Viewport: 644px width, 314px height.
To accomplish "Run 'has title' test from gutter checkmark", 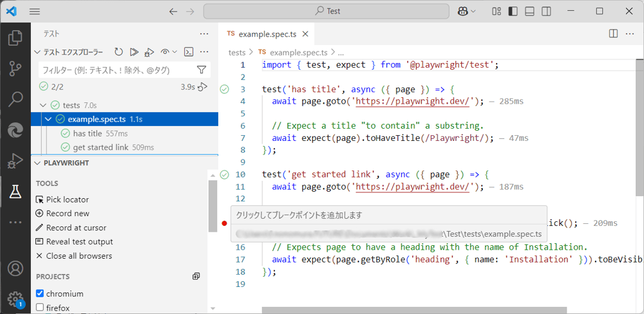I will coord(224,89).
